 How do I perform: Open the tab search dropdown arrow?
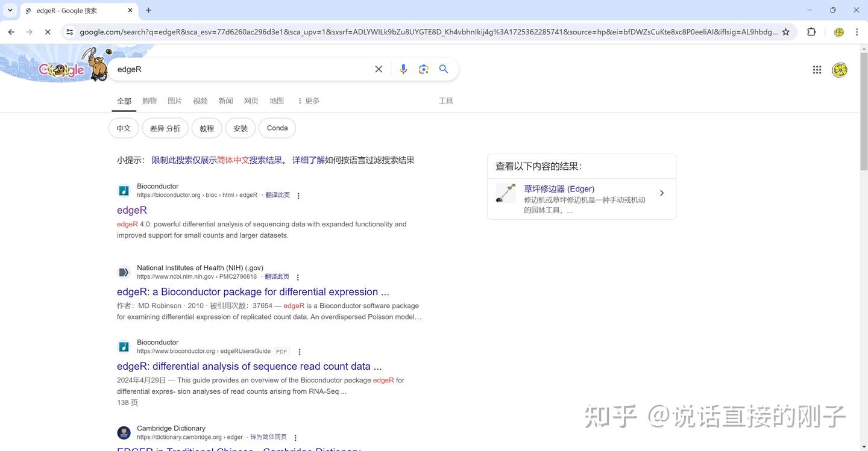click(10, 10)
